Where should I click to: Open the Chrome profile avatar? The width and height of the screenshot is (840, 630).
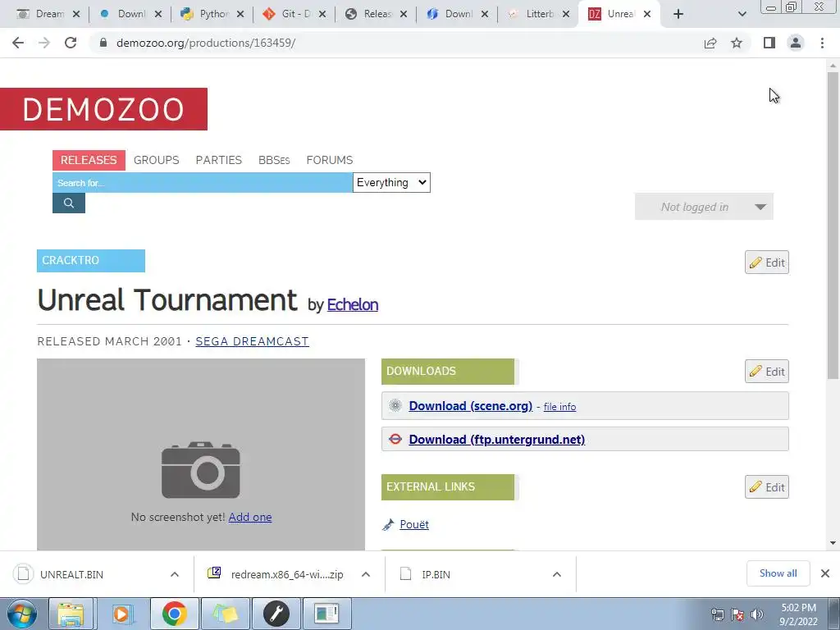click(796, 43)
